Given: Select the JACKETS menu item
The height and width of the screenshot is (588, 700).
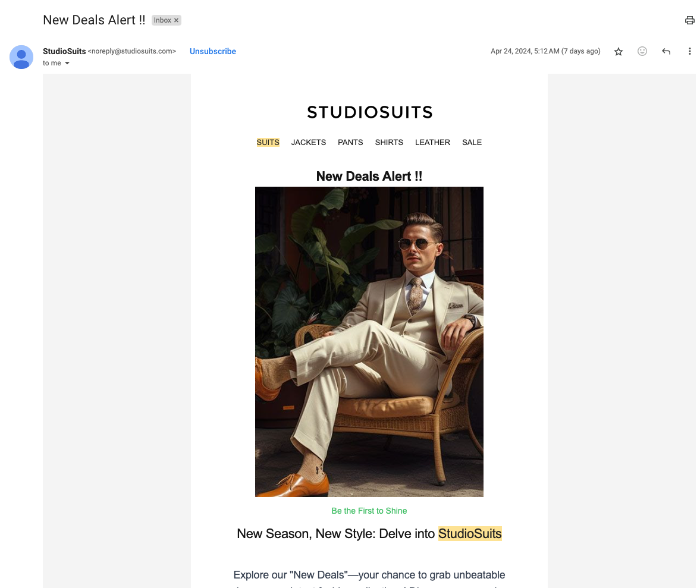Looking at the screenshot, I should 308,142.
